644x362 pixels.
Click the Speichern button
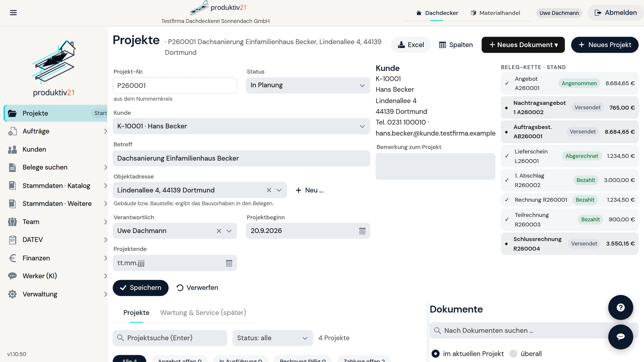pyautogui.click(x=140, y=288)
